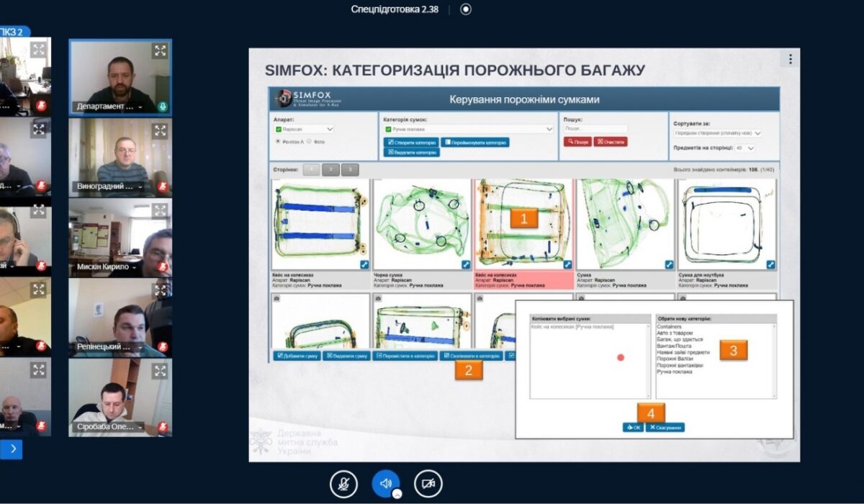Click Видалити сумку button
Screen dimensions: 864x504
pos(346,356)
